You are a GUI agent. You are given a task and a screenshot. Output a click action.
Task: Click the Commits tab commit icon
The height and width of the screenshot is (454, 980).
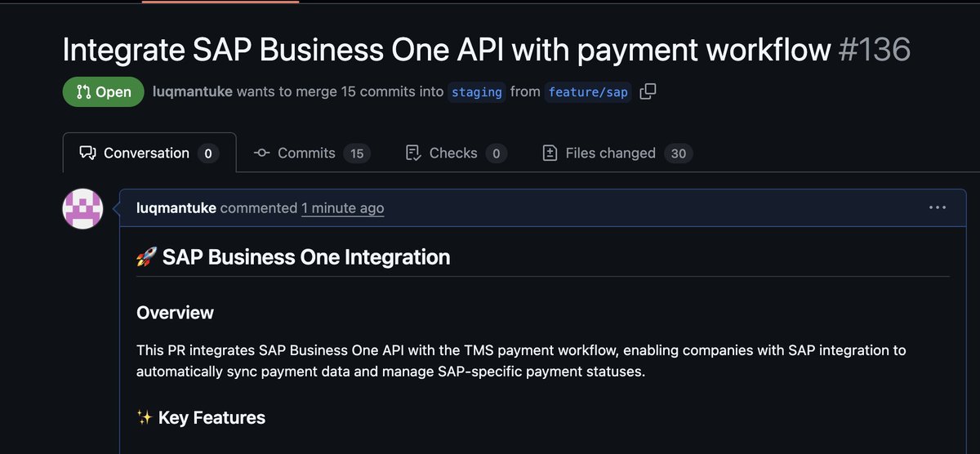click(261, 153)
